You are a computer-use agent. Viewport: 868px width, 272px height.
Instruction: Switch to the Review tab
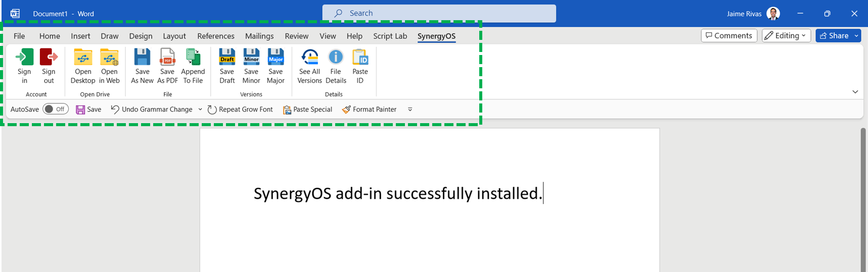point(296,36)
